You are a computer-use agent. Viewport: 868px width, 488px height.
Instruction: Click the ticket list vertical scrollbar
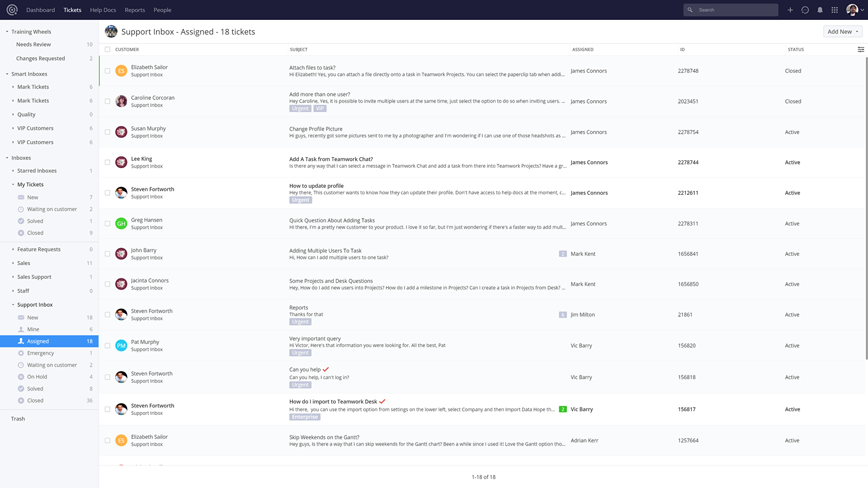[x=866, y=208]
